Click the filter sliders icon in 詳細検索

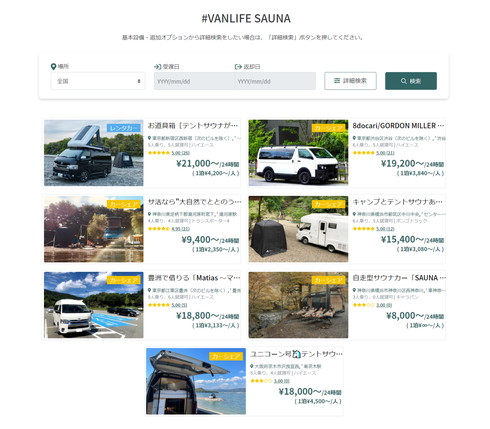point(337,81)
